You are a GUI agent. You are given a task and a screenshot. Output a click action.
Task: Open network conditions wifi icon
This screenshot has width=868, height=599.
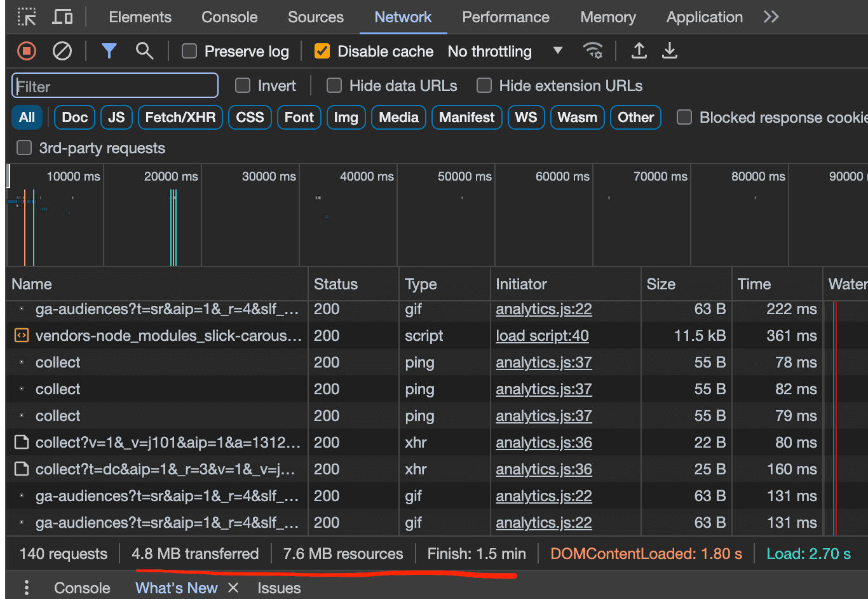click(x=593, y=51)
